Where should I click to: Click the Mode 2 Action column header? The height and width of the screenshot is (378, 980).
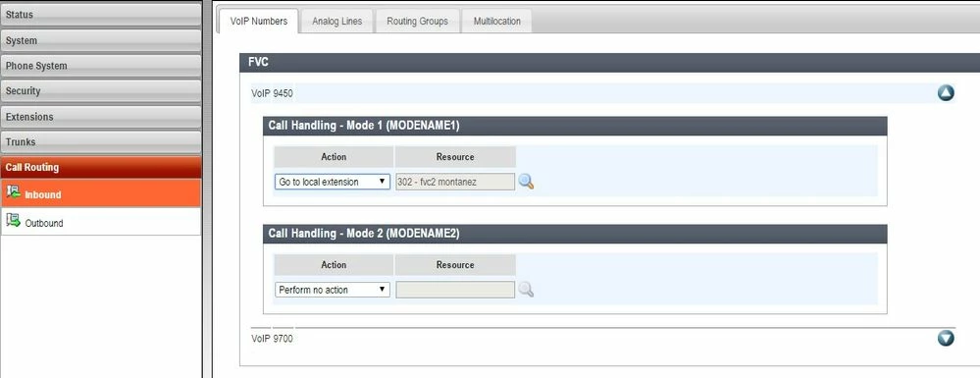pos(334,265)
